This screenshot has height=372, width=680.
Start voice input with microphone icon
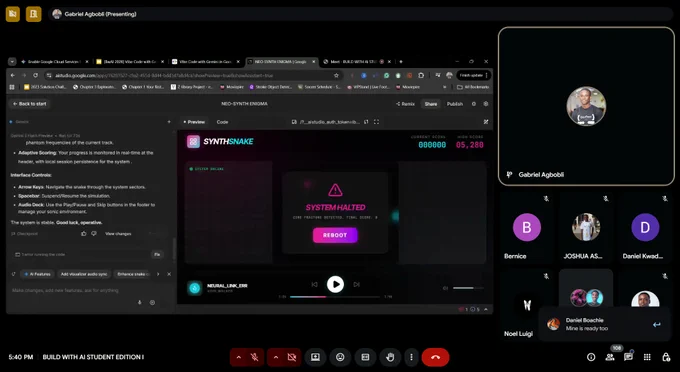(140, 303)
